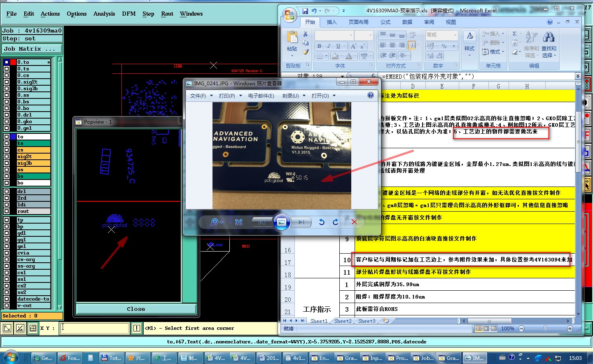Rotate photo counterclockwise in photo viewer

click(322, 222)
